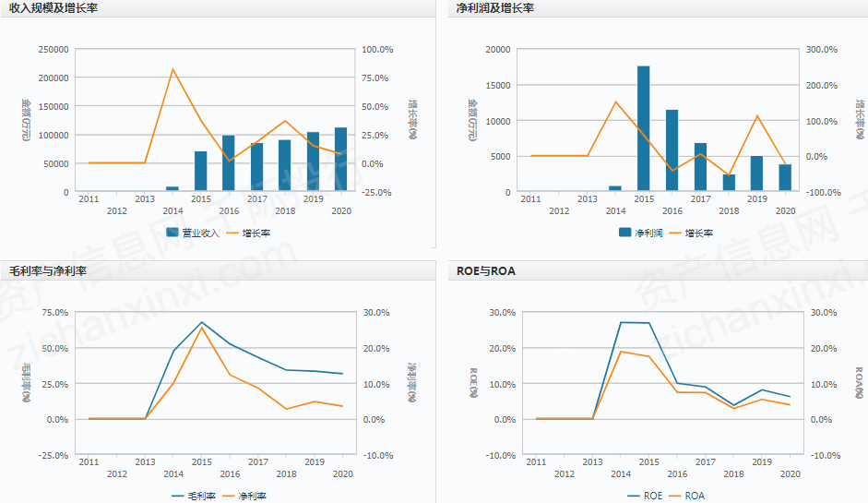868x503 pixels.
Task: Click the 2014 peak of revenue growth line
Action: click(x=172, y=69)
